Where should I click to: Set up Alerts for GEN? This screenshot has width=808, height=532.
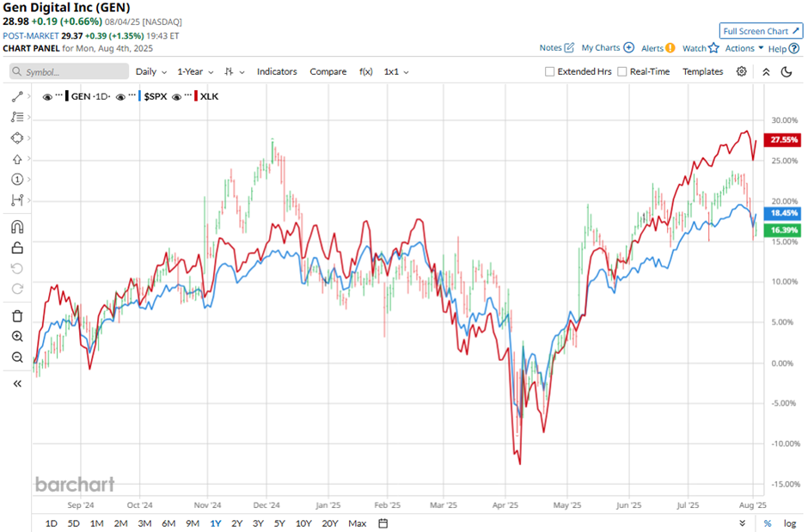pyautogui.click(x=658, y=48)
